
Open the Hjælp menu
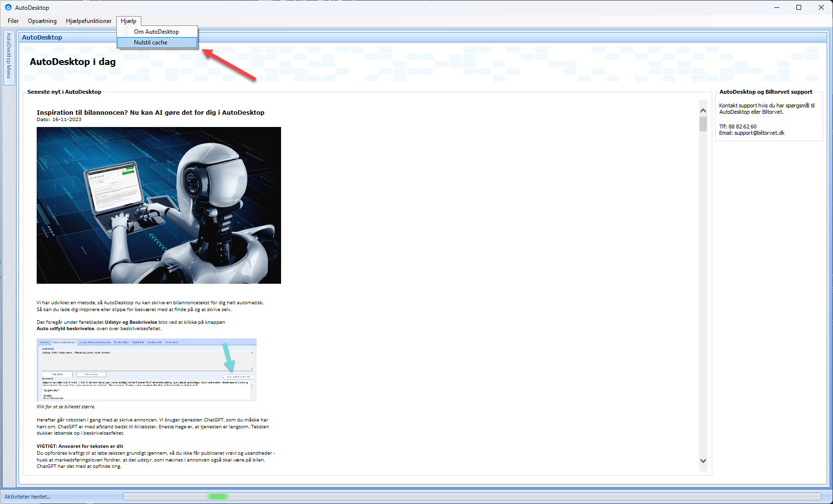[129, 21]
